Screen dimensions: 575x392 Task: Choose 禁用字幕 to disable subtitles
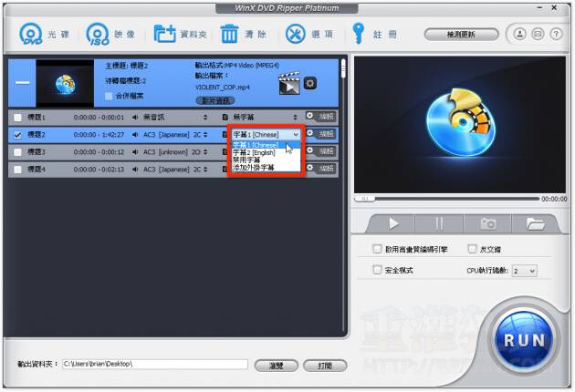[267, 160]
